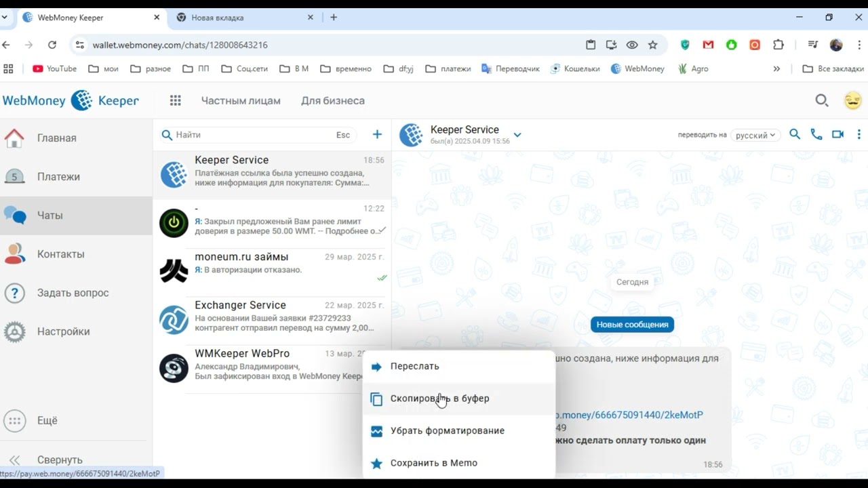868x488 pixels.
Task: Search within the chat conversation
Action: point(795,134)
